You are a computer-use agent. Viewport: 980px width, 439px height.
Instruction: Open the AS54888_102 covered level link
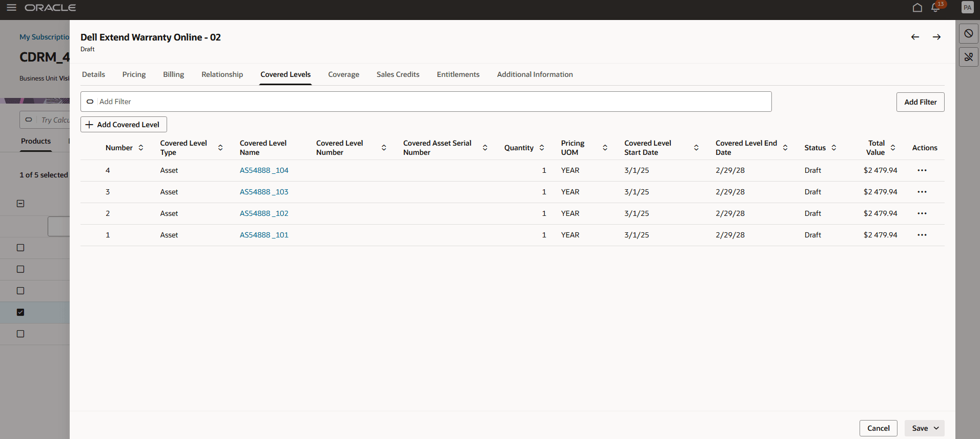point(264,213)
